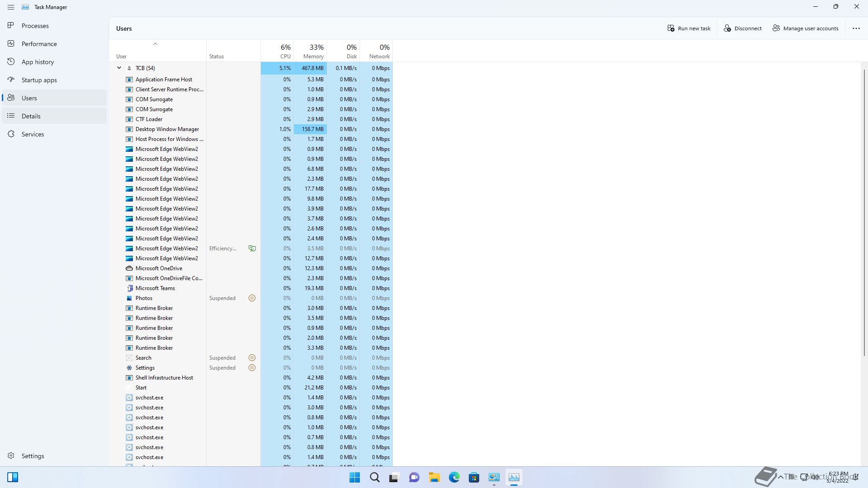Click the vertical scrollbar on the right
The height and width of the screenshot is (488, 868).
pos(864,212)
